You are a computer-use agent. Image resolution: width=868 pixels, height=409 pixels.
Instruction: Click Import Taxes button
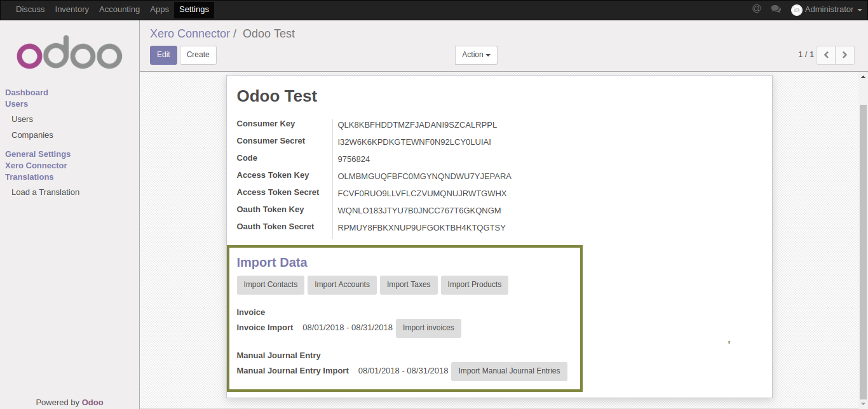click(x=409, y=285)
